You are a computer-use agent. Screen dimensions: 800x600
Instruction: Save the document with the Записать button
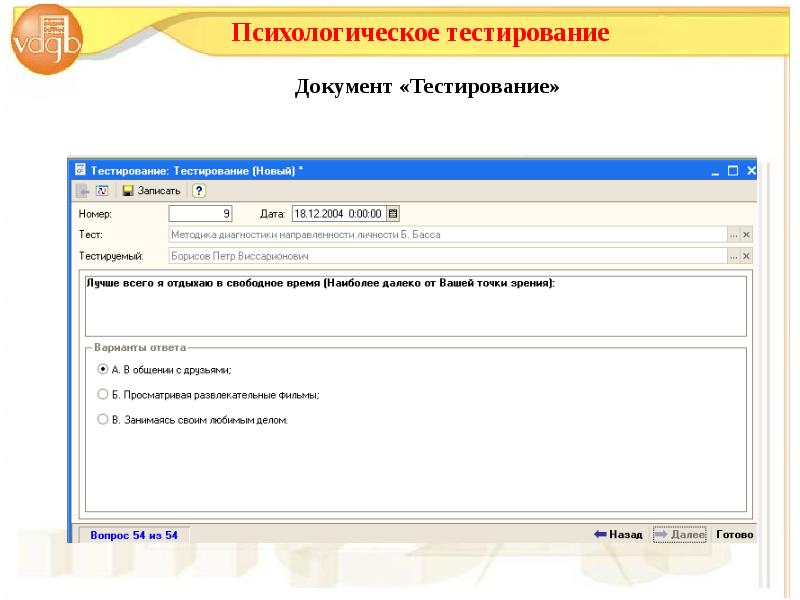tap(151, 191)
